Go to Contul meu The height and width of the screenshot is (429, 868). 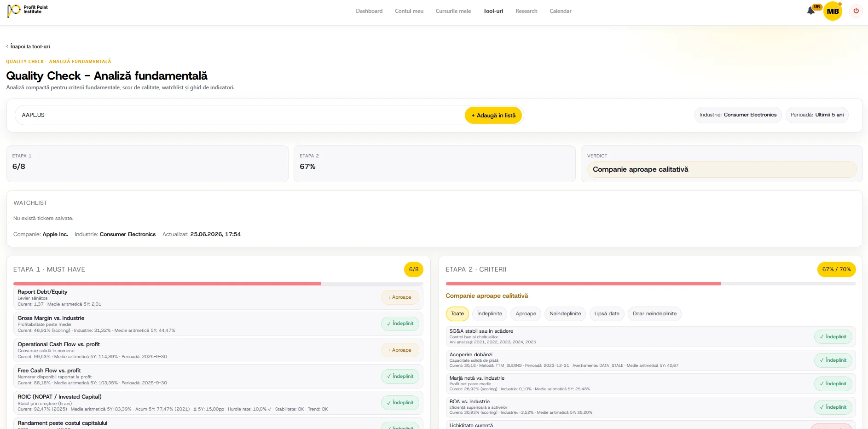409,11
